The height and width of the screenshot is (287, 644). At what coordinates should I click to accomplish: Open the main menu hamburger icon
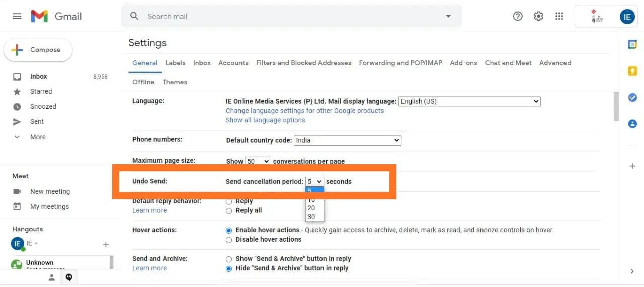[x=17, y=16]
